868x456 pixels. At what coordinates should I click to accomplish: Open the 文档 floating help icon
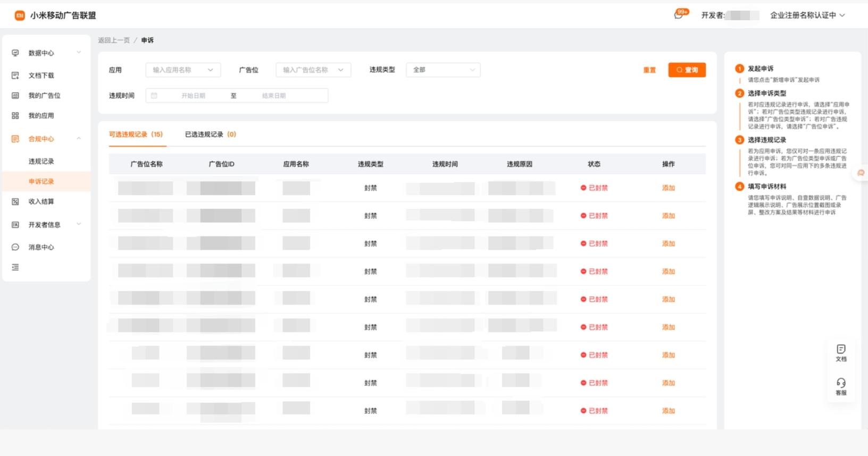tap(841, 352)
